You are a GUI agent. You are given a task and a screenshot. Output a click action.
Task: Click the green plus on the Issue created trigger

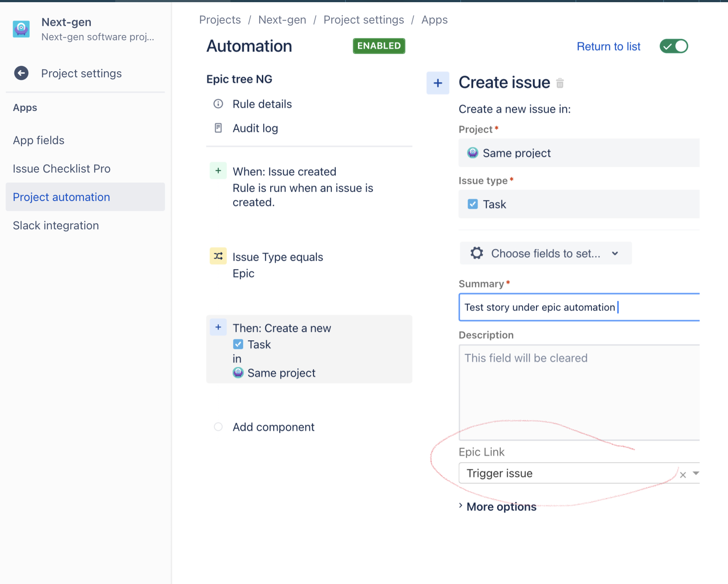pos(218,170)
